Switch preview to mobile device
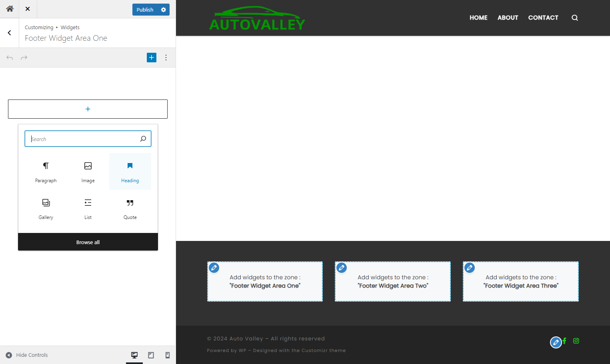610x364 pixels. pos(168,355)
